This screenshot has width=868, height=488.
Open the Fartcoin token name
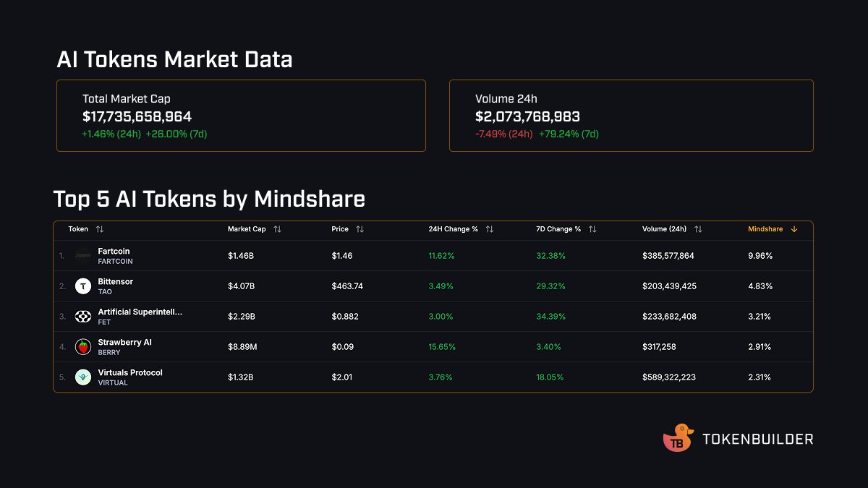[114, 251]
